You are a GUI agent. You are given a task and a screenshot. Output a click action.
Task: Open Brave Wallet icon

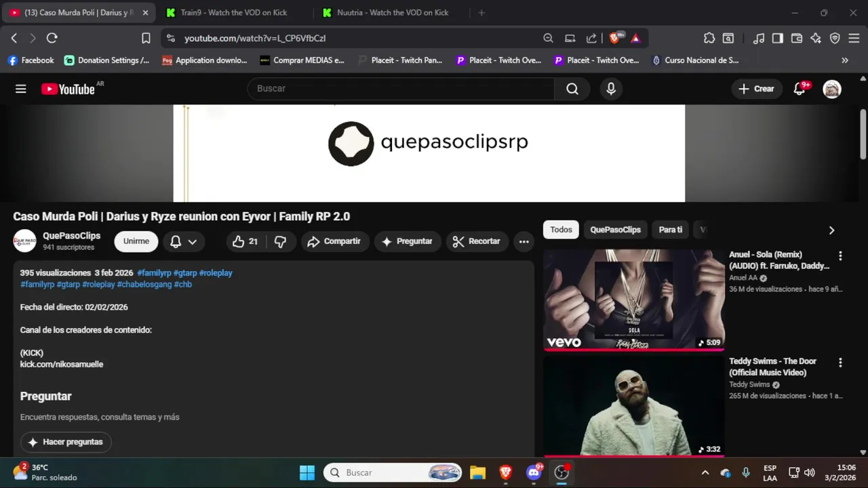pos(797,38)
